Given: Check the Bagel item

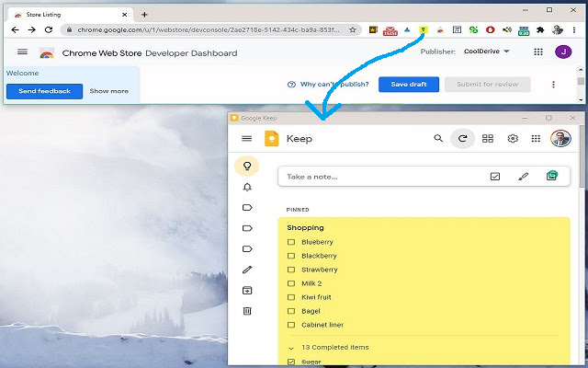Looking at the screenshot, I should tap(291, 311).
